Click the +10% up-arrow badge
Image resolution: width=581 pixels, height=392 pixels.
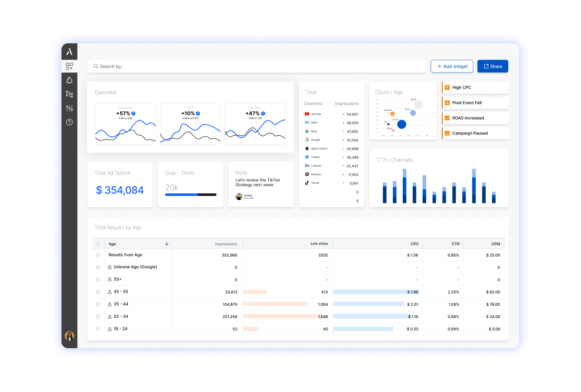coord(198,113)
